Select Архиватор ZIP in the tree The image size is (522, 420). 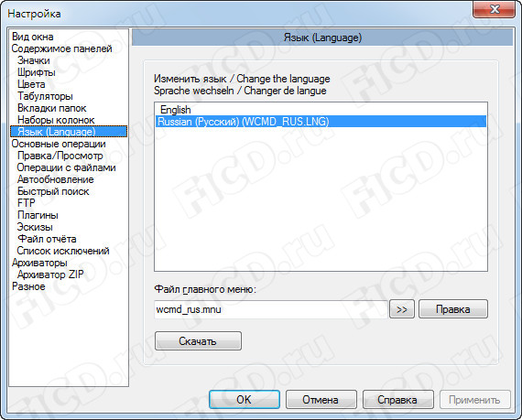pos(50,275)
